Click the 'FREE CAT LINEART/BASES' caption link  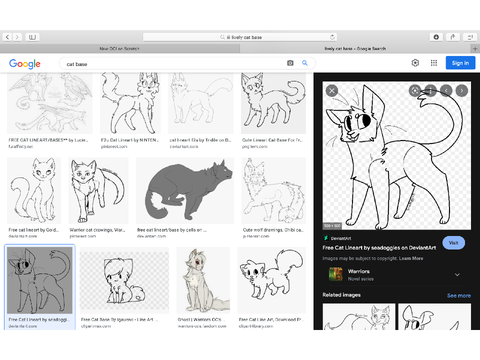point(48,140)
